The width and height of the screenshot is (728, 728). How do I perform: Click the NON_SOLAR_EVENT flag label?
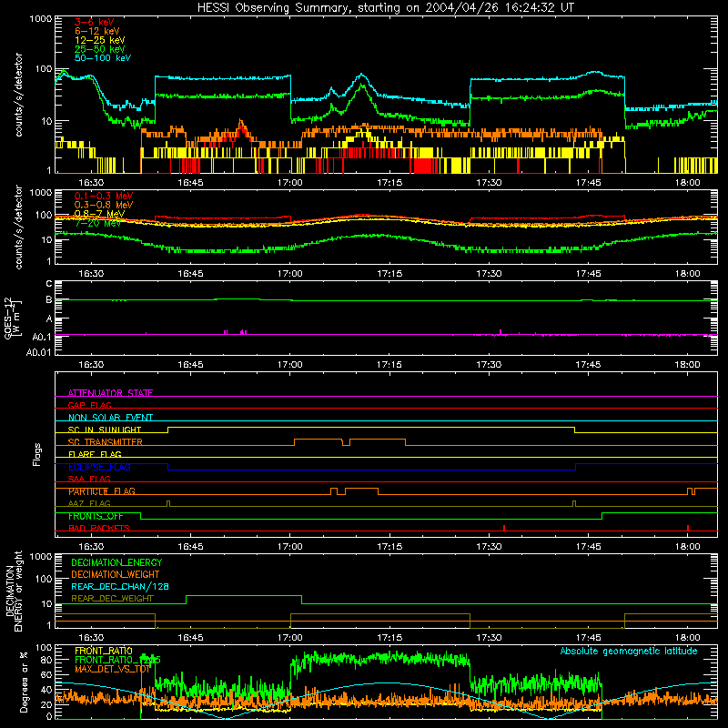pos(110,418)
